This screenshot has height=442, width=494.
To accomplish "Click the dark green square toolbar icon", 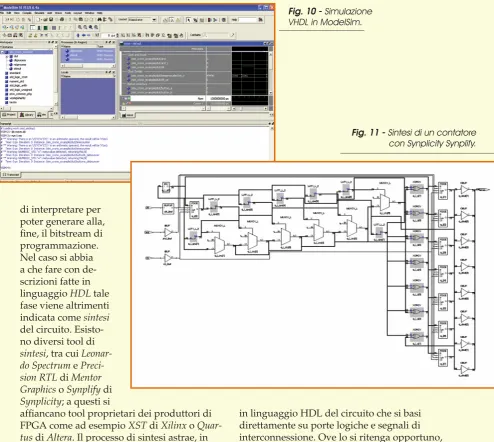I will pos(45,28).
